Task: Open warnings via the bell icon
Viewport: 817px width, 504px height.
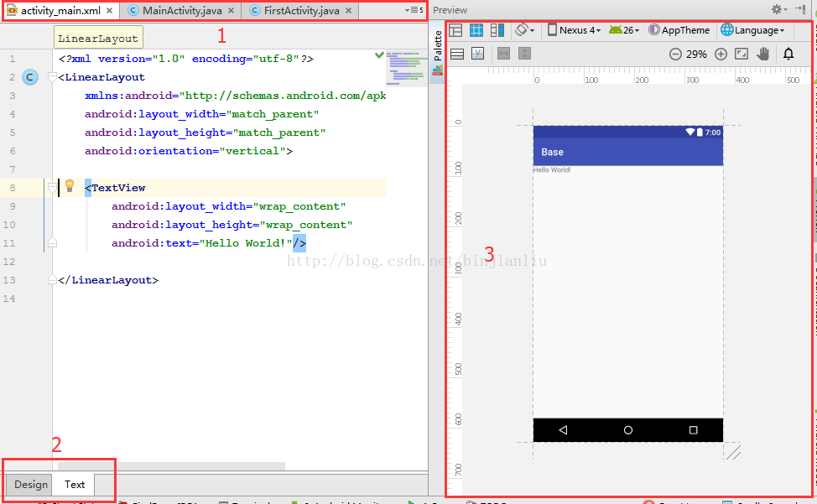Action: (x=788, y=54)
